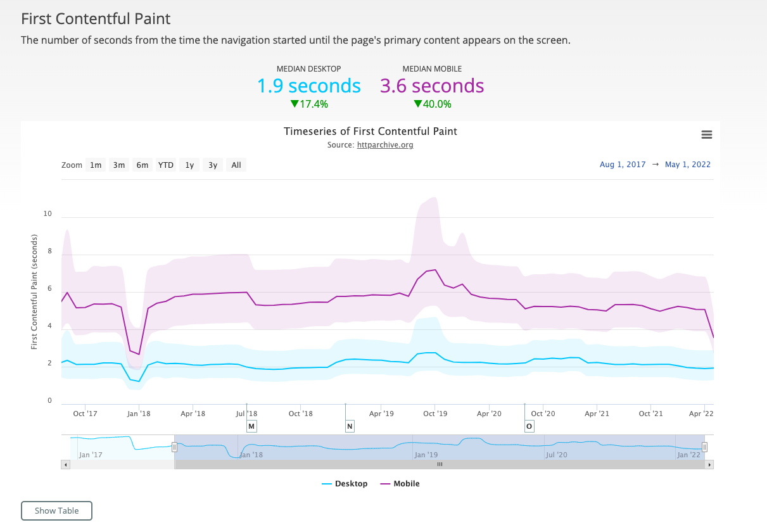Click the scrollbar left arrow
The height and width of the screenshot is (532, 767).
[65, 464]
